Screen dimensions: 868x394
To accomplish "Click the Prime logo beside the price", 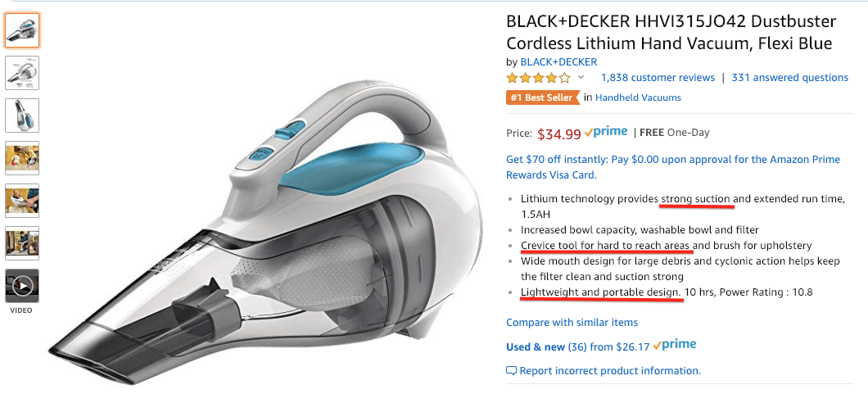I will pos(607,132).
